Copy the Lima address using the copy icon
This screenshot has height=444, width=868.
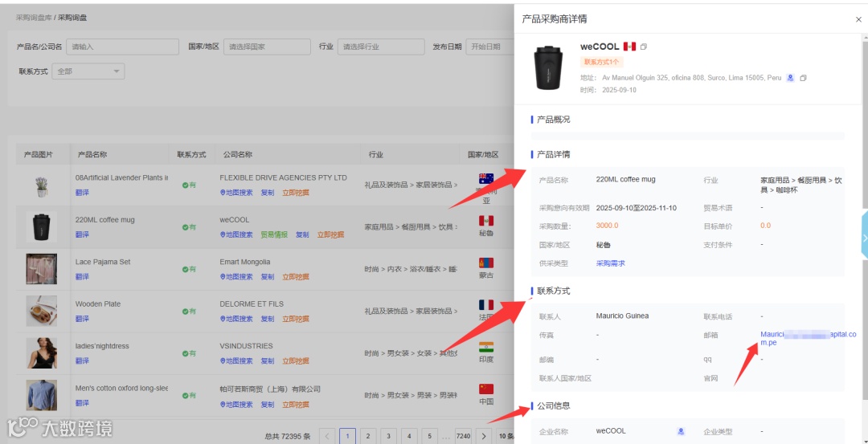pos(803,78)
